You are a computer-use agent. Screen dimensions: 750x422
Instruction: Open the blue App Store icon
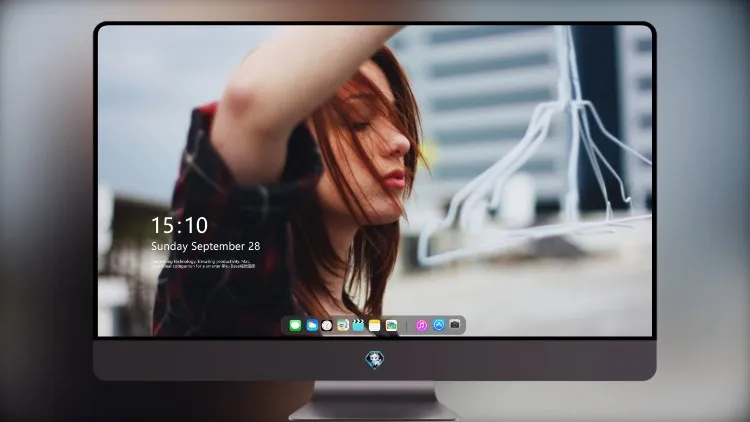click(x=439, y=325)
